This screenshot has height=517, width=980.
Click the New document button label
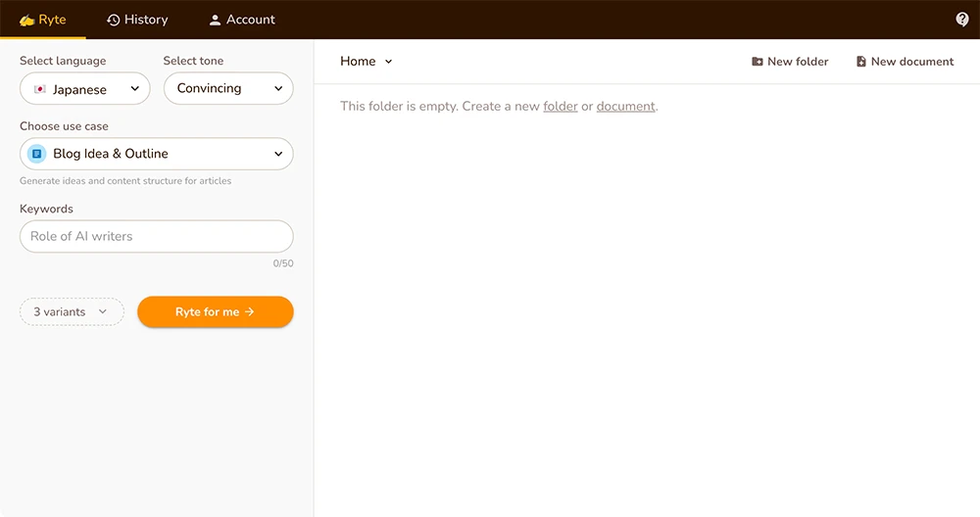[x=911, y=62]
